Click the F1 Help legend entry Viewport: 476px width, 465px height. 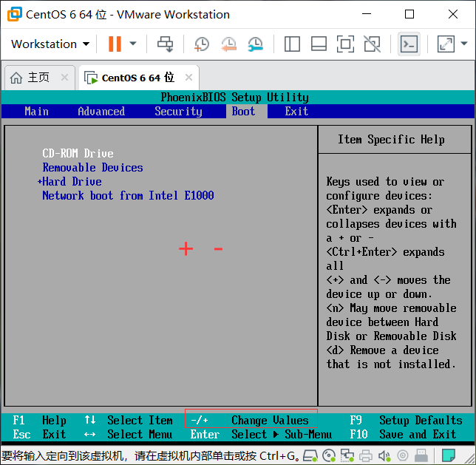pyautogui.click(x=39, y=421)
